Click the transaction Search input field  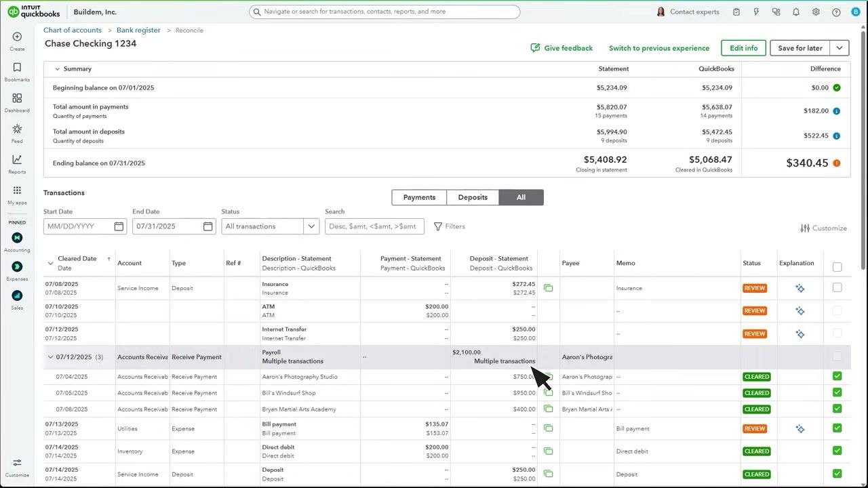tap(374, 226)
